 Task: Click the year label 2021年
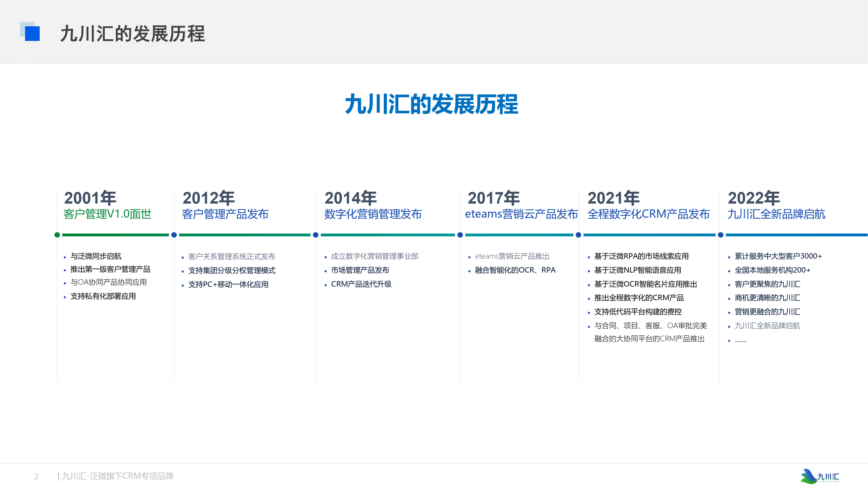point(613,198)
